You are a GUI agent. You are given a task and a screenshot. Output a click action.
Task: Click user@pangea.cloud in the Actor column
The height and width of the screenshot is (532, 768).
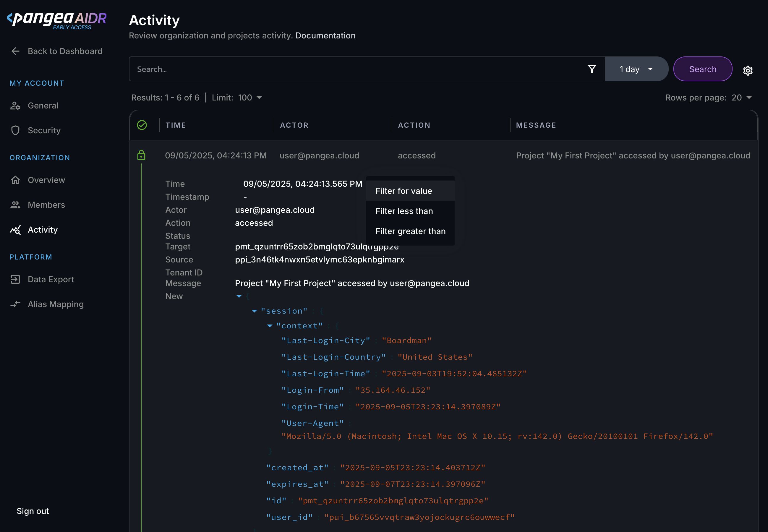pos(319,155)
